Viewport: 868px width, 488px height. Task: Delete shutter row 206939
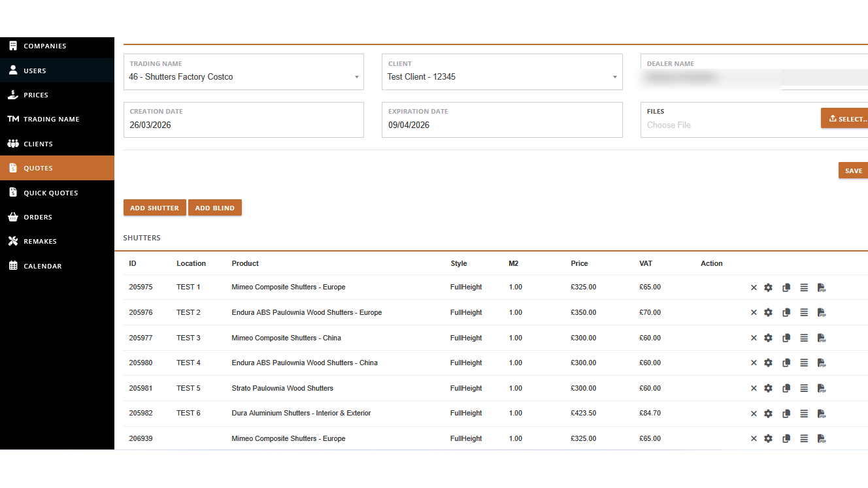pos(754,439)
